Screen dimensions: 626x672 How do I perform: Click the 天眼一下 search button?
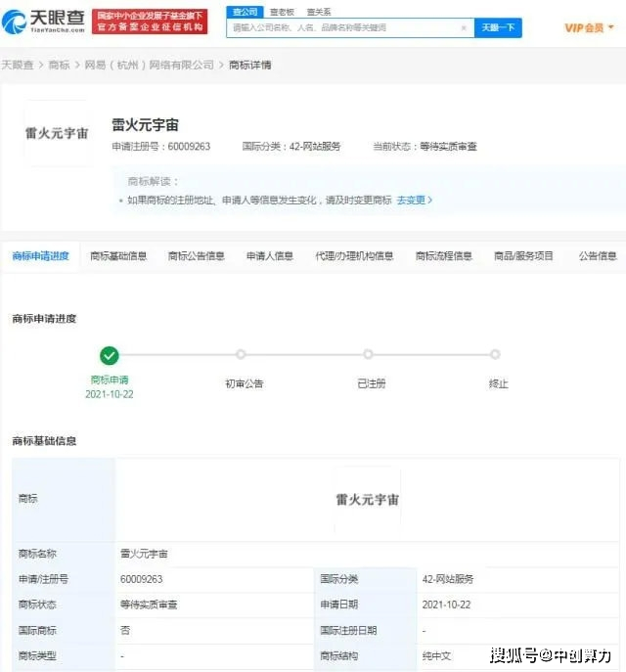pos(498,27)
